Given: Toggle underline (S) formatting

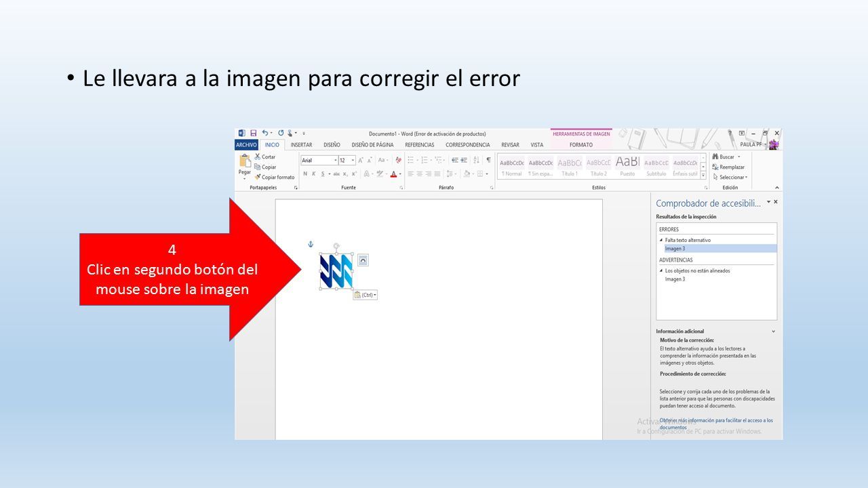Looking at the screenshot, I should pyautogui.click(x=322, y=174).
